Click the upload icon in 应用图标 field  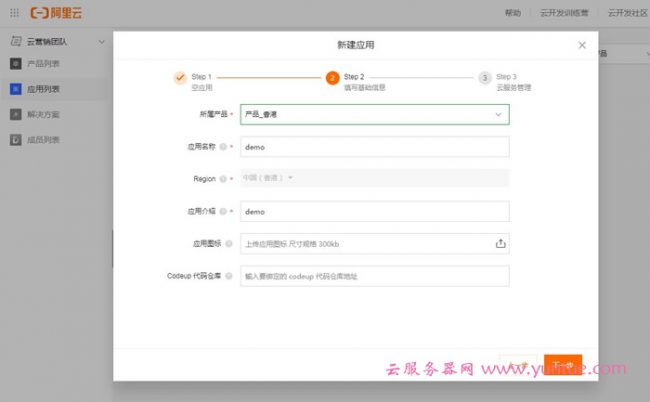click(x=500, y=243)
